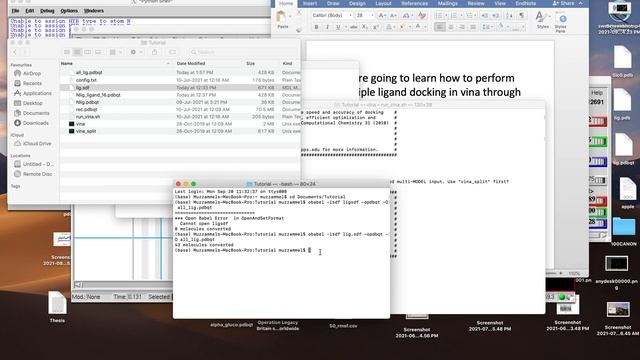
Task: Open the Styles gallery in Word
Action: (542, 20)
